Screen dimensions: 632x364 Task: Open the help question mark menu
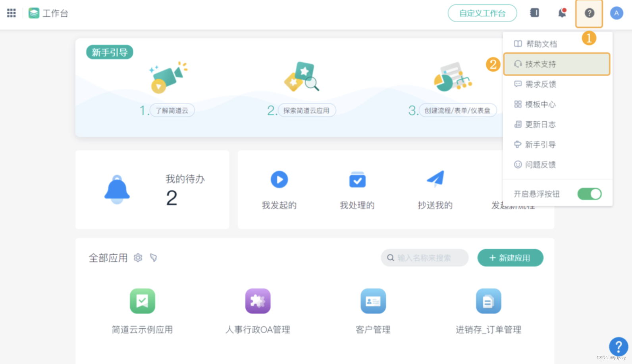point(590,13)
